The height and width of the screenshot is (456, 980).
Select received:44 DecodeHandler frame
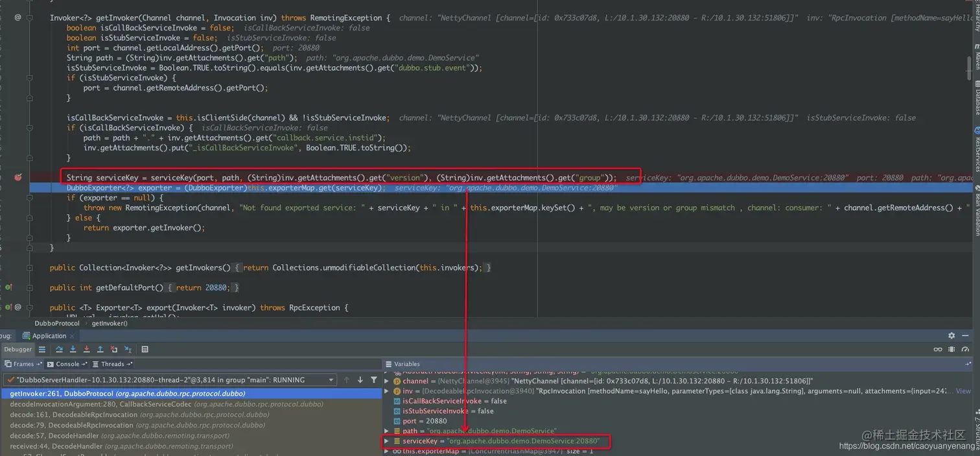click(x=192, y=446)
